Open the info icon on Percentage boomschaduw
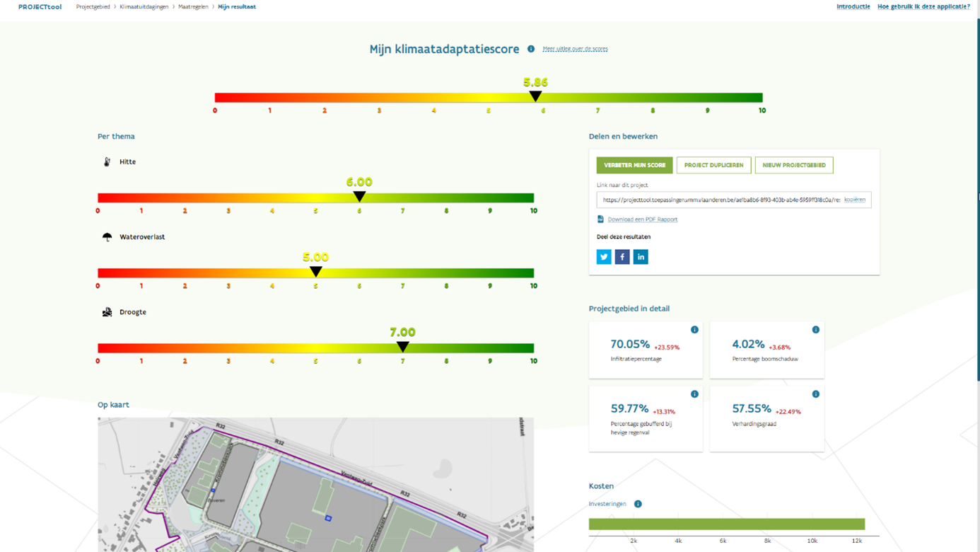Viewport: 980px width, 552px height. pyautogui.click(x=816, y=328)
